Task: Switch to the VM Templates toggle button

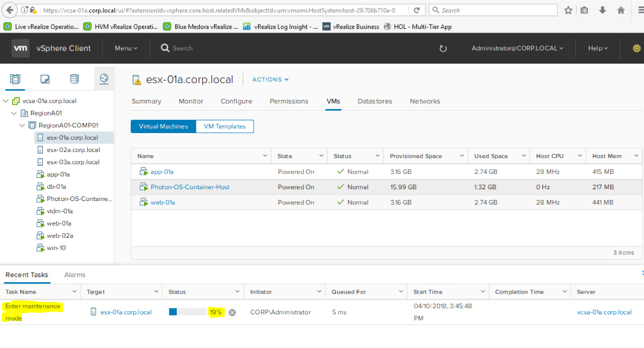Action: click(x=225, y=127)
